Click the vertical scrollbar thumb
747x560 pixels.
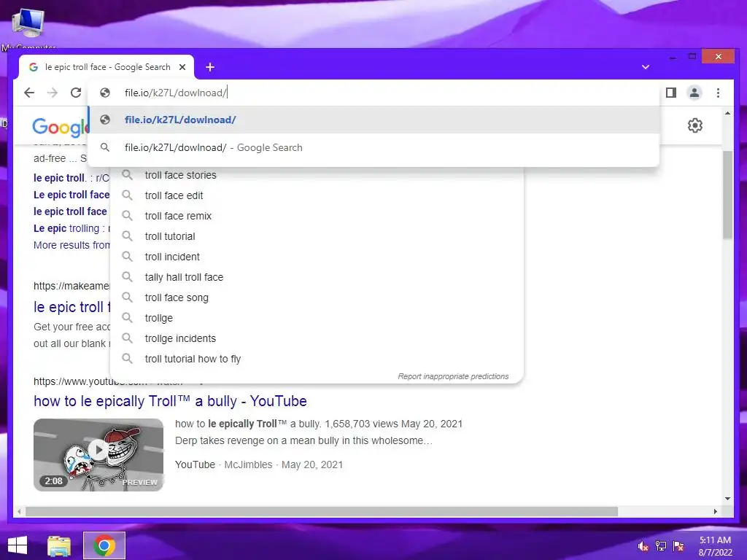click(x=727, y=195)
